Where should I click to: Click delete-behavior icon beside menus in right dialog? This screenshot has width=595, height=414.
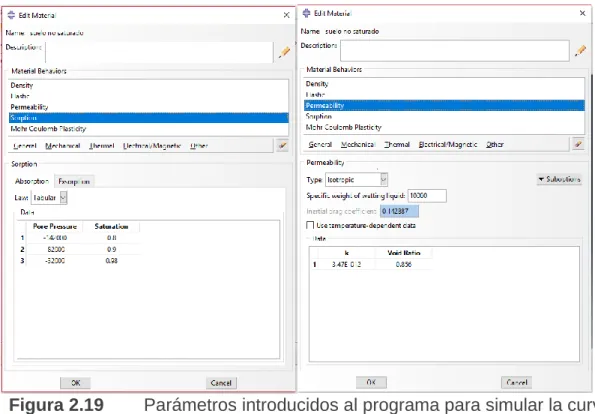coord(578,144)
